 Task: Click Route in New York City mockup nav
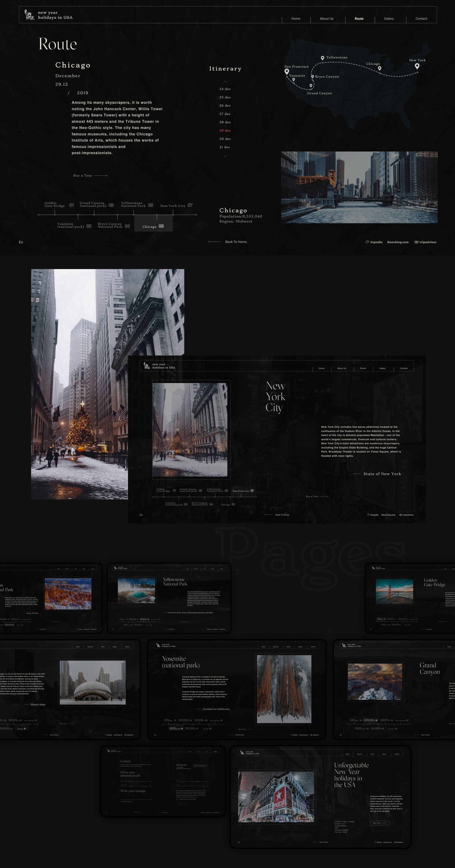click(x=363, y=368)
